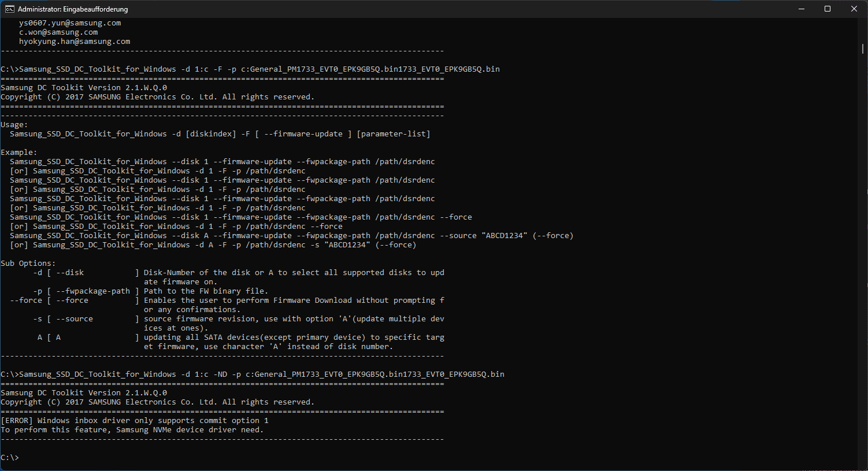This screenshot has height=471, width=868.
Task: Click the first command line with -F option
Action: (x=250, y=69)
